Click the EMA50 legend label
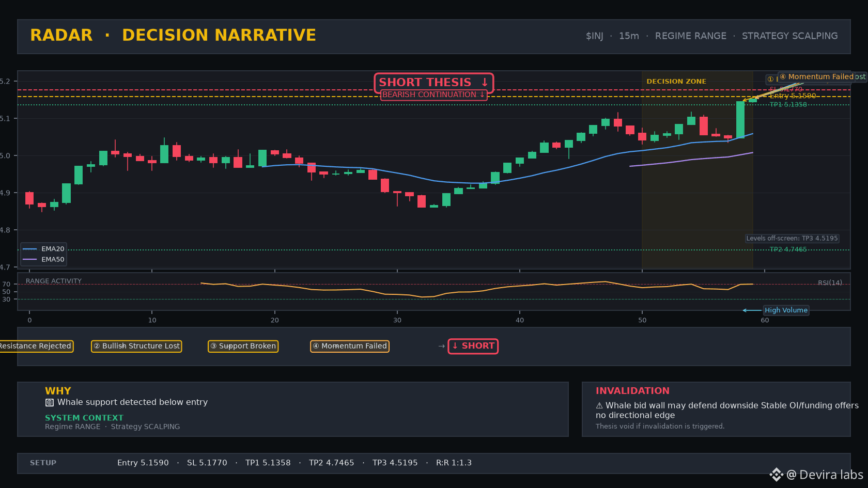Viewport: 868px width, 488px height. (53, 259)
